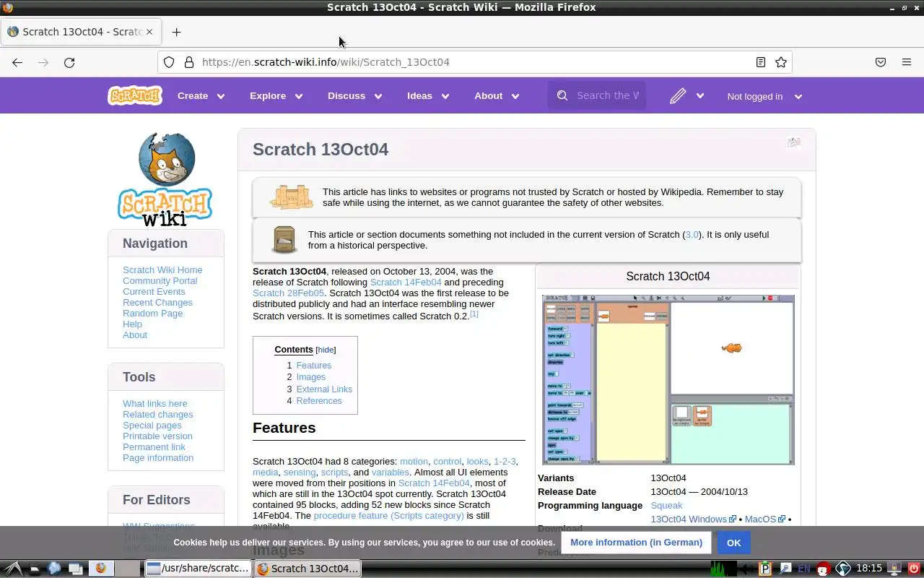Click the red power button in tray
The width and height of the screenshot is (924, 578).
912,569
